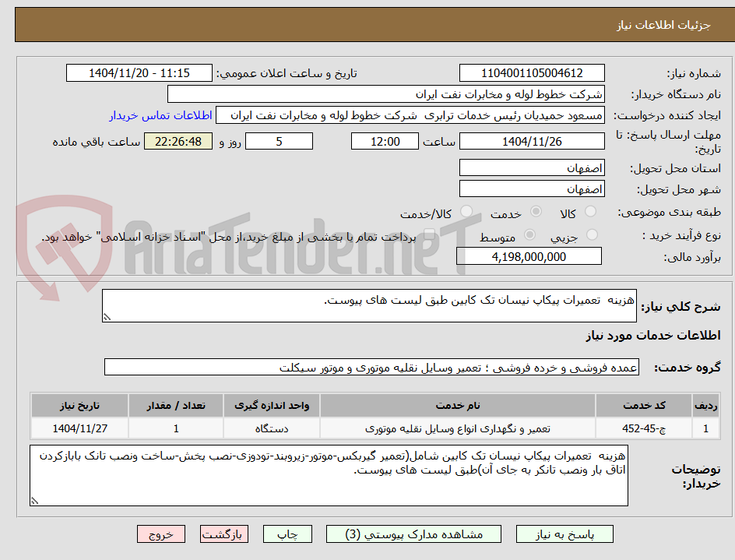Click the delivery province field اصفهان
This screenshot has height=560, width=735.
532,168
